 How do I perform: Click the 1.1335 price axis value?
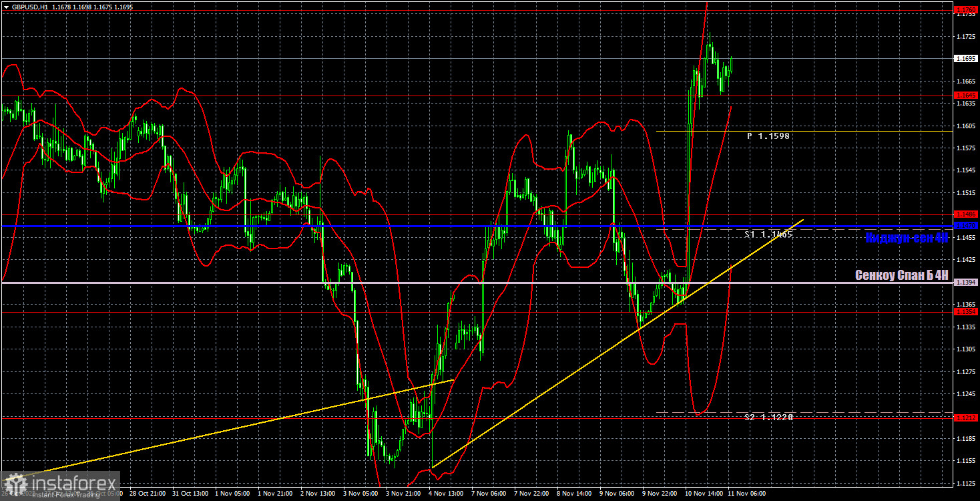(966, 327)
